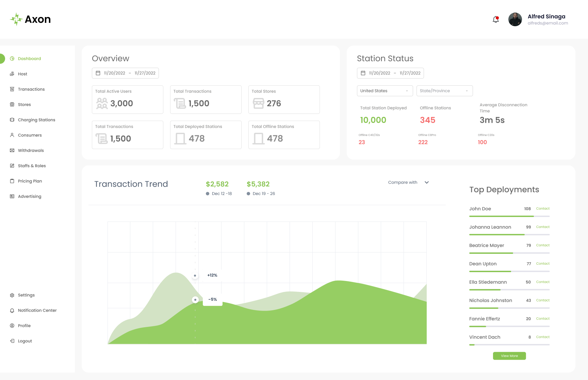588x380 pixels.
Task: Click the Stores sidebar icon
Action: (x=12, y=104)
